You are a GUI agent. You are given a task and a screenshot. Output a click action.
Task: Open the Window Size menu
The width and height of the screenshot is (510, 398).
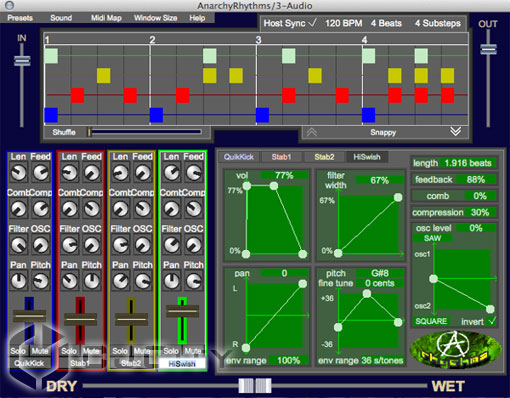pos(155,18)
